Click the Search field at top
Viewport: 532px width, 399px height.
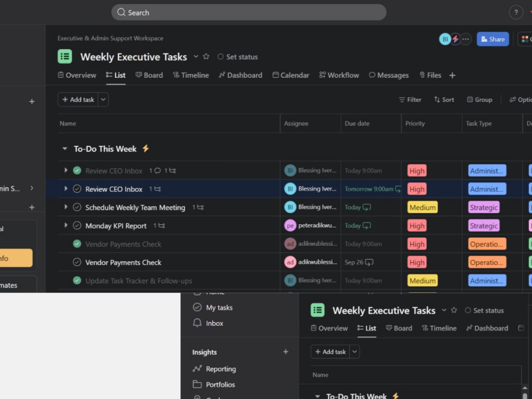[248, 13]
